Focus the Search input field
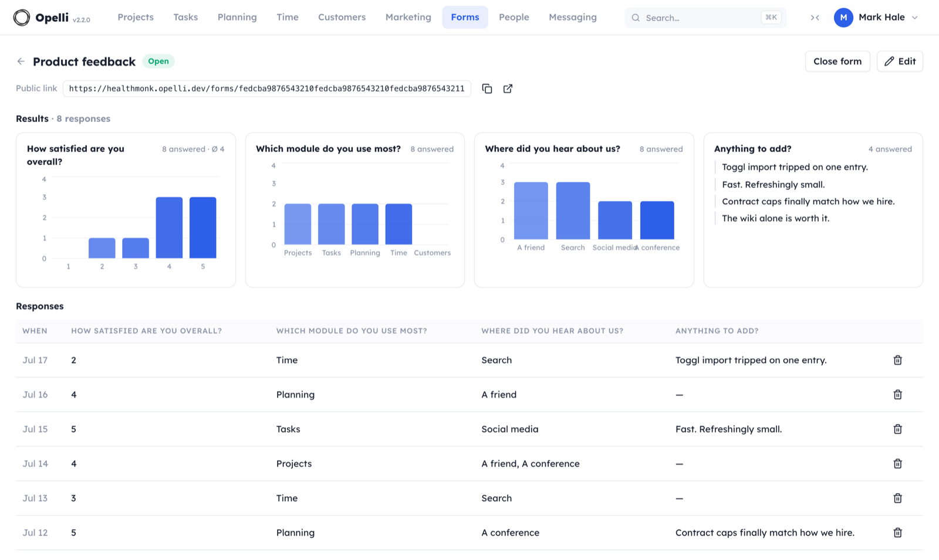939x560 pixels. (705, 18)
